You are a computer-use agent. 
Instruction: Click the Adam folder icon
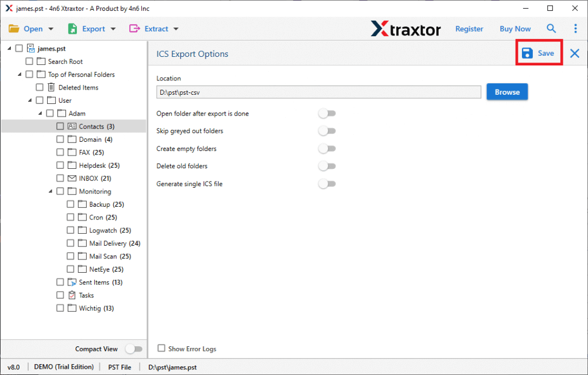coord(61,113)
